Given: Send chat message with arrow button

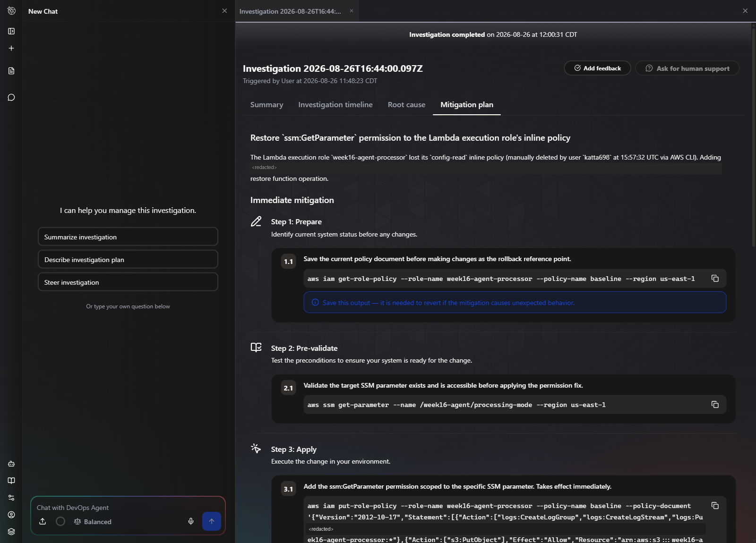Looking at the screenshot, I should point(212,521).
